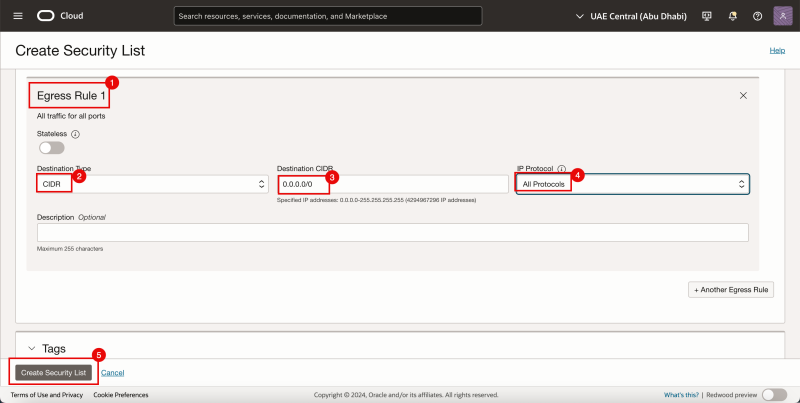
Task: Open the Destination Type dropdown
Action: [x=150, y=184]
